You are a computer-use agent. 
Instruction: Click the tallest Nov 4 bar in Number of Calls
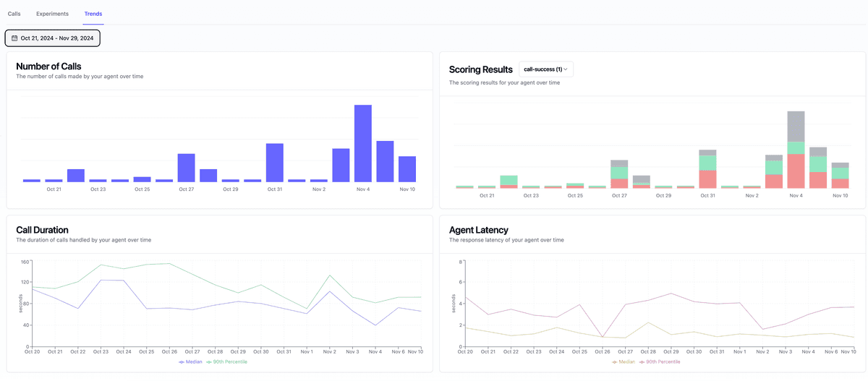tap(363, 143)
